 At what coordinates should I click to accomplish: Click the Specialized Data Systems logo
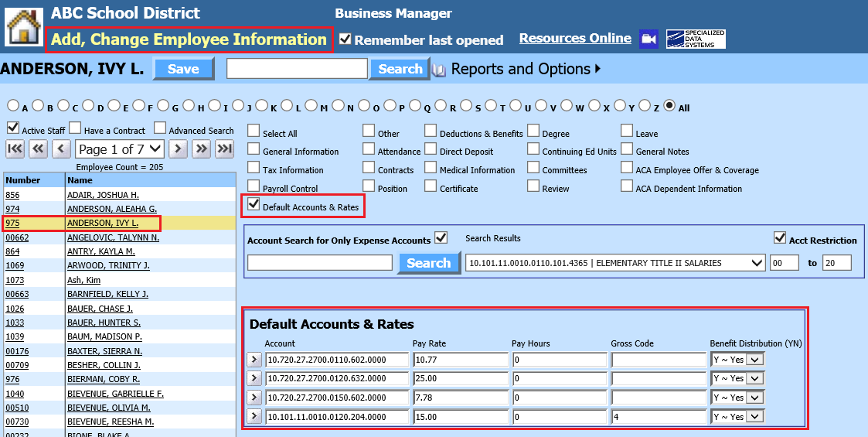(696, 39)
